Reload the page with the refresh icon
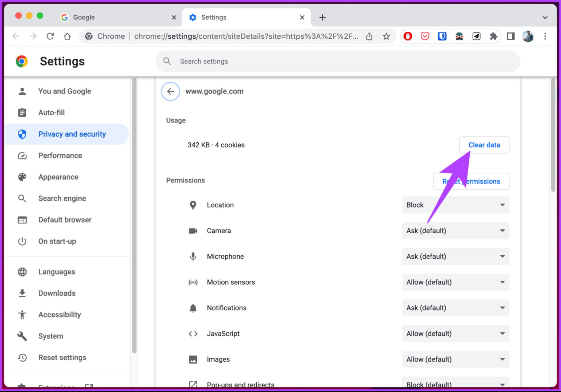This screenshot has height=392, width=561. pyautogui.click(x=50, y=36)
